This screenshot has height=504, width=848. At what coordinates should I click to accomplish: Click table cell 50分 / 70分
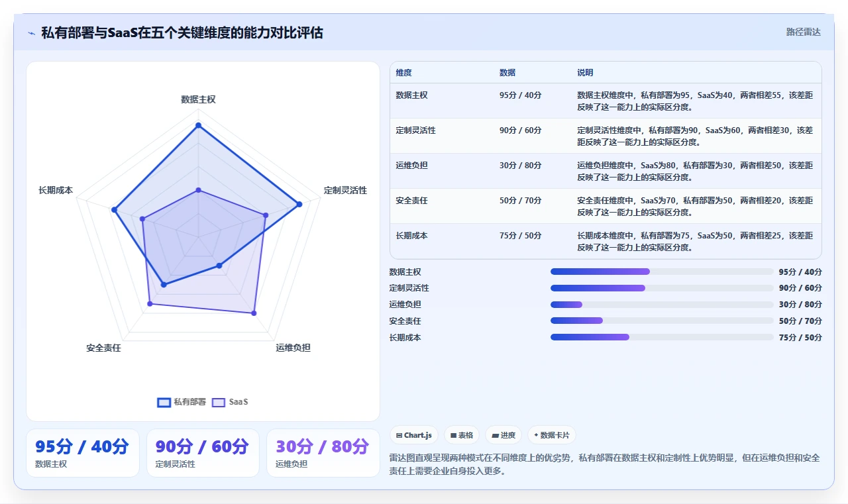click(x=520, y=201)
